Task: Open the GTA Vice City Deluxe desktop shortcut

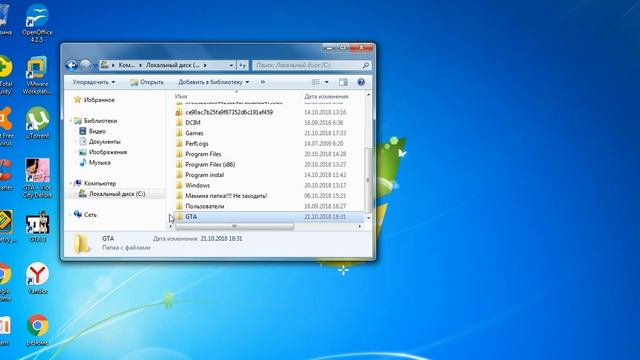Action: coord(37,178)
